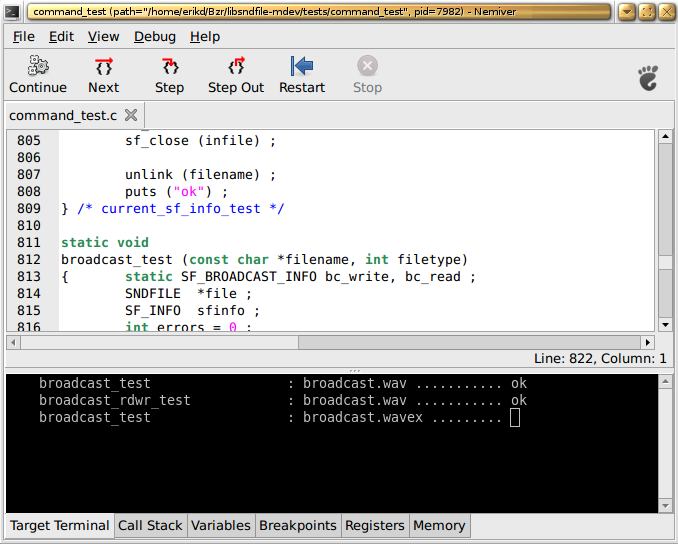The height and width of the screenshot is (544, 678).
Task: Click terminal pane scroll up arrow
Action: coord(665,381)
